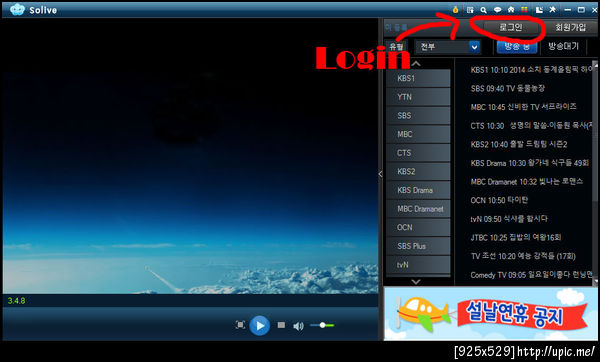Screen dimensions: 600x362
Task: Open the 설날연휴 공지 airplane banner
Action: click(491, 313)
